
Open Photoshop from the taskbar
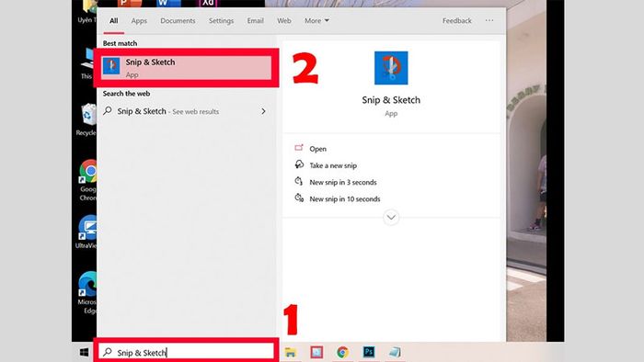tap(369, 352)
